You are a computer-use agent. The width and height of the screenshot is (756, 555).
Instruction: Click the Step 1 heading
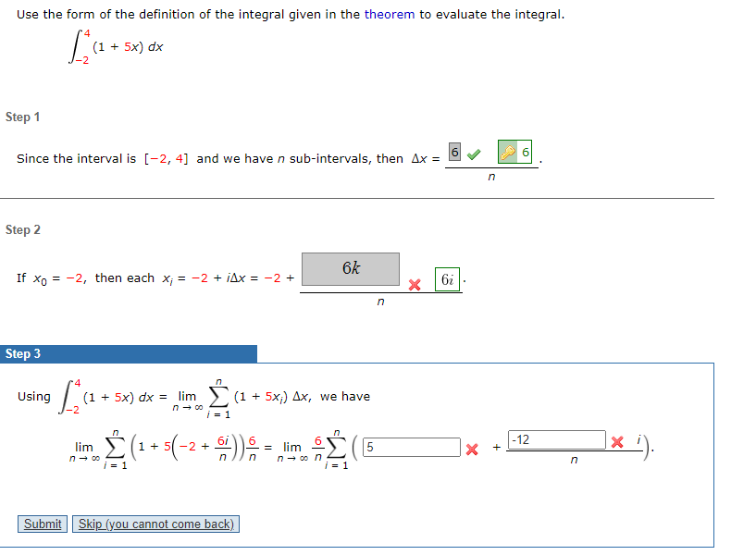coord(20,117)
